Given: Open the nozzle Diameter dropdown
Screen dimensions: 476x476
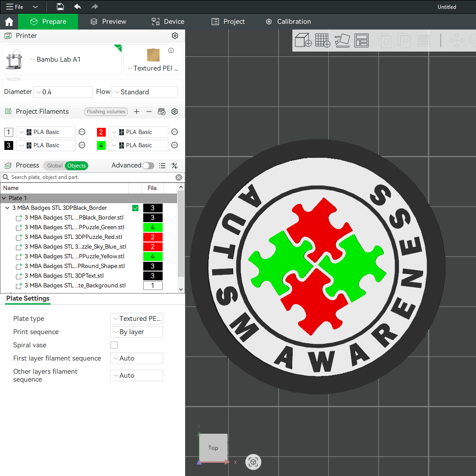Looking at the screenshot, I should [63, 92].
